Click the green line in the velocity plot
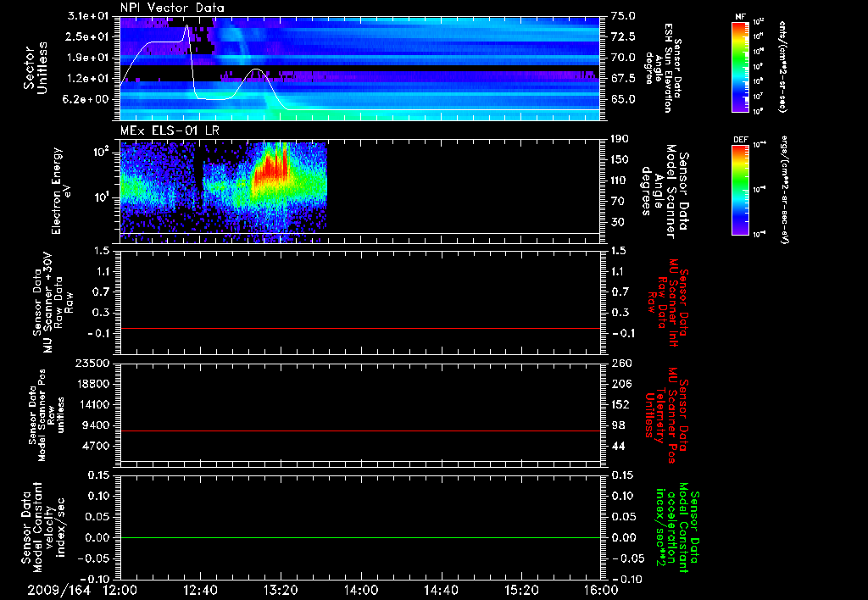Screen dimensions: 868x600 coord(360,537)
